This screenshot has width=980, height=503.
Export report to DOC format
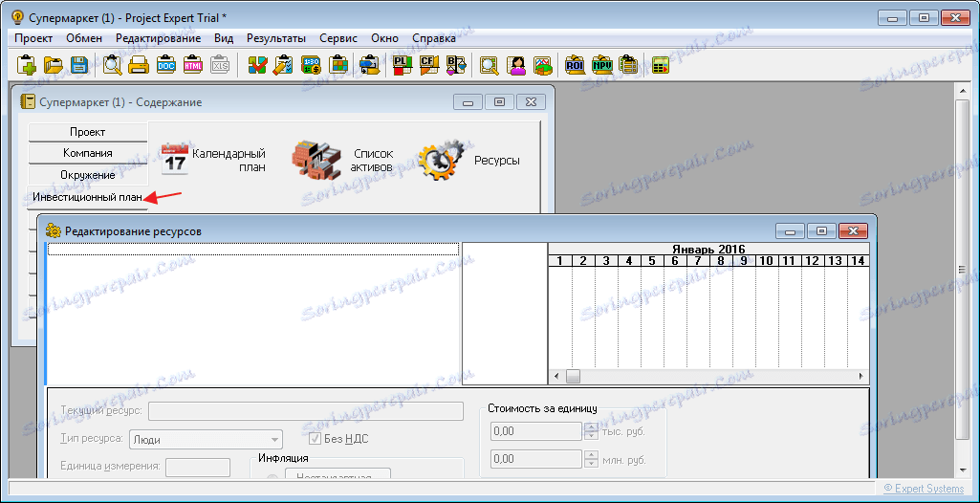click(x=165, y=66)
